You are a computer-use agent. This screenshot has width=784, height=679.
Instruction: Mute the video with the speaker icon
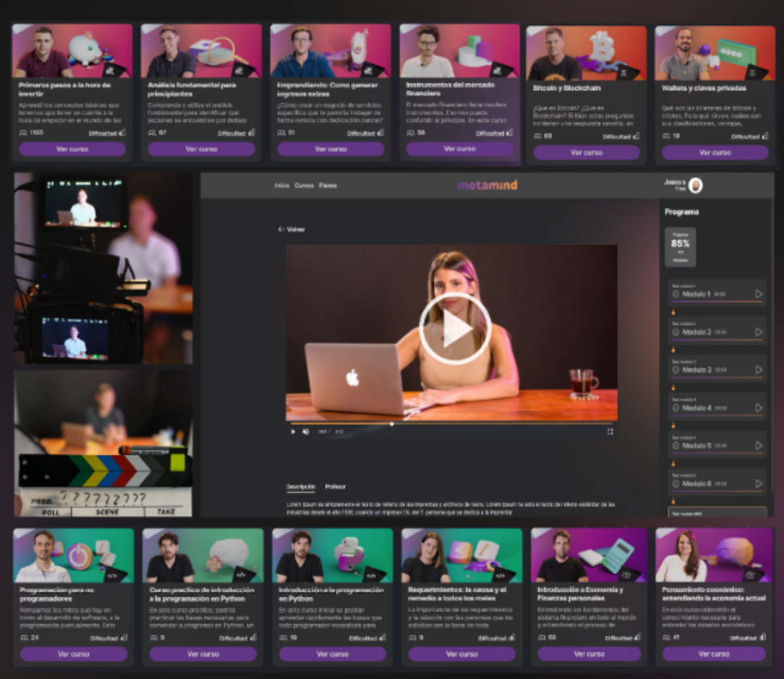(306, 432)
